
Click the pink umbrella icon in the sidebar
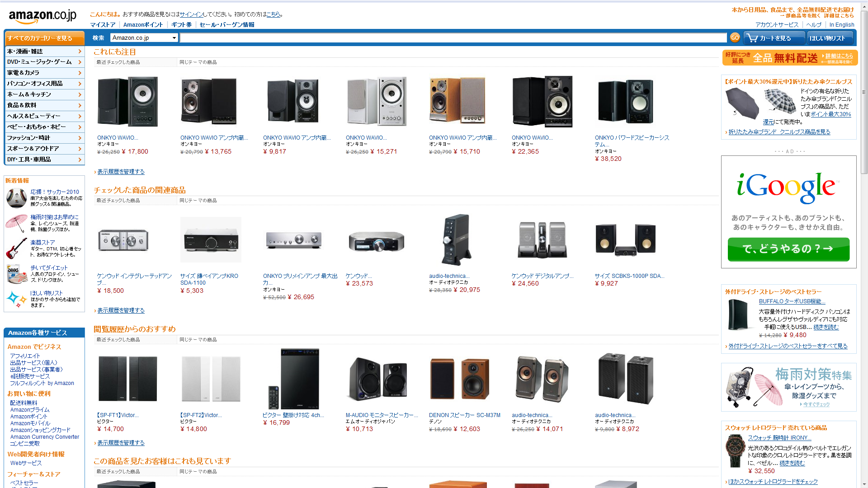17,223
